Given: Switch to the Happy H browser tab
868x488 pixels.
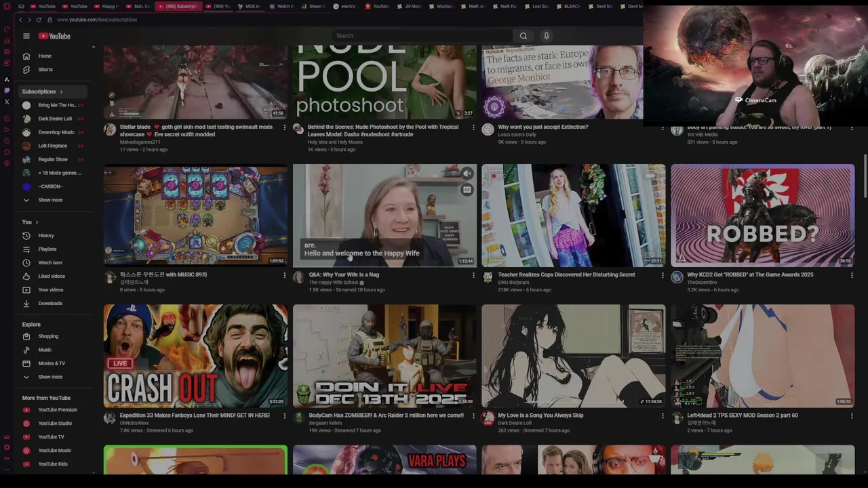Looking at the screenshot, I should 106,6.
